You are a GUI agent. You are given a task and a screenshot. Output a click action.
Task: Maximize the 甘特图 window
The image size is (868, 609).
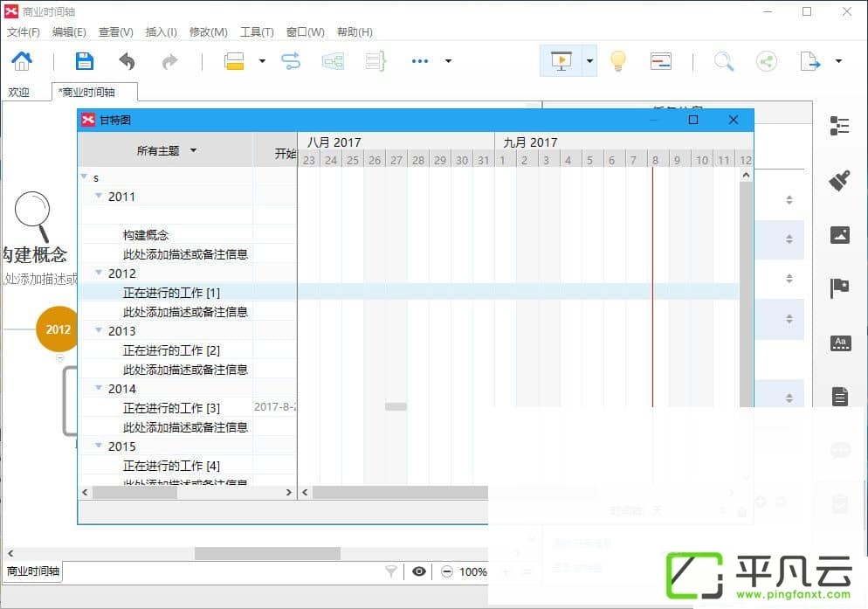693,120
